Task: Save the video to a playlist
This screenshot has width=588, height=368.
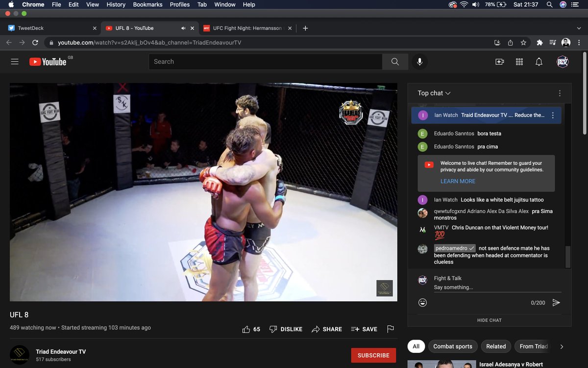Action: pyautogui.click(x=364, y=329)
